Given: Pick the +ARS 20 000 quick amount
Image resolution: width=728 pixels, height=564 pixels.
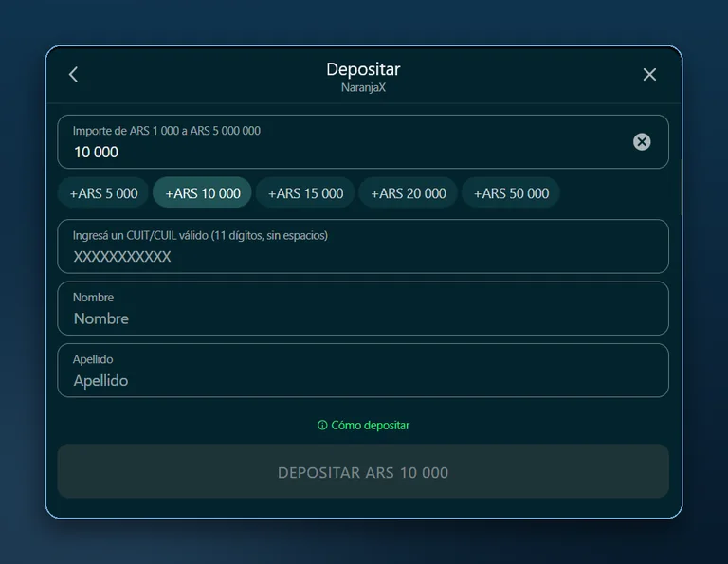Looking at the screenshot, I should 409,193.
